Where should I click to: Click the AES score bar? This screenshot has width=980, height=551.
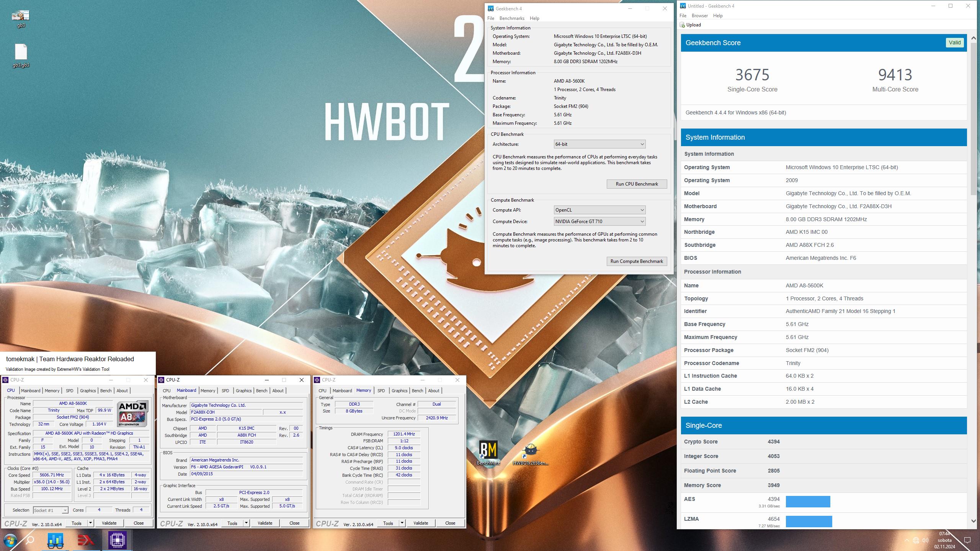point(808,502)
